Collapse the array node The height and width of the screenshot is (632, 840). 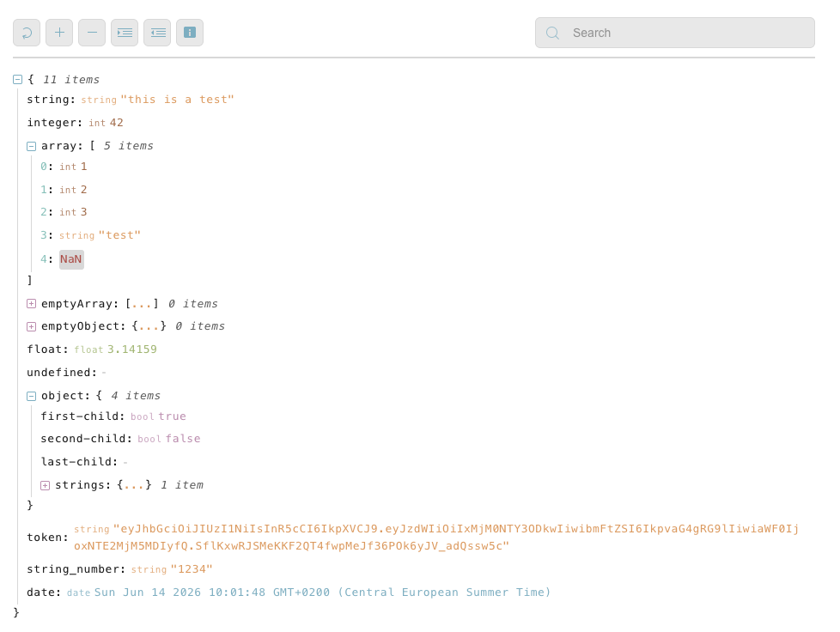[32, 146]
